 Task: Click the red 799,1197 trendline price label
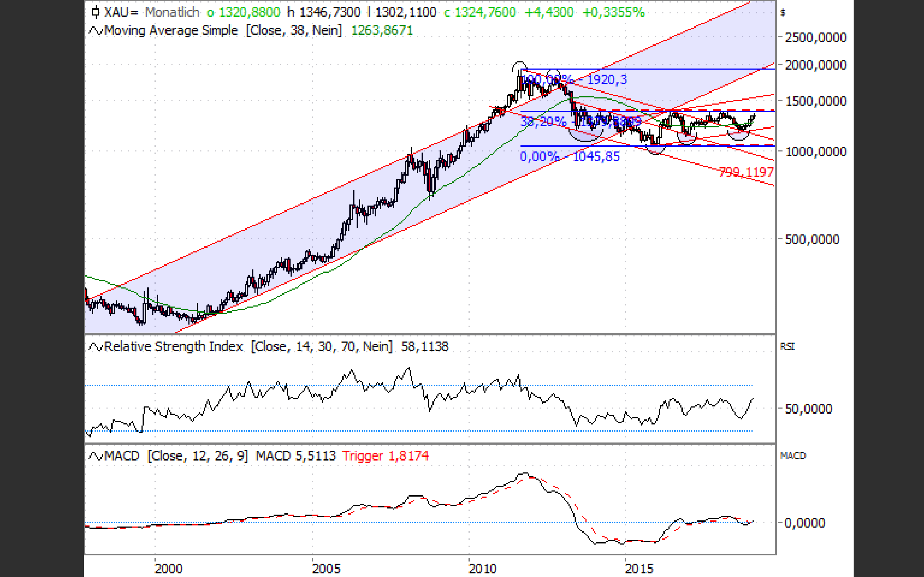746,172
